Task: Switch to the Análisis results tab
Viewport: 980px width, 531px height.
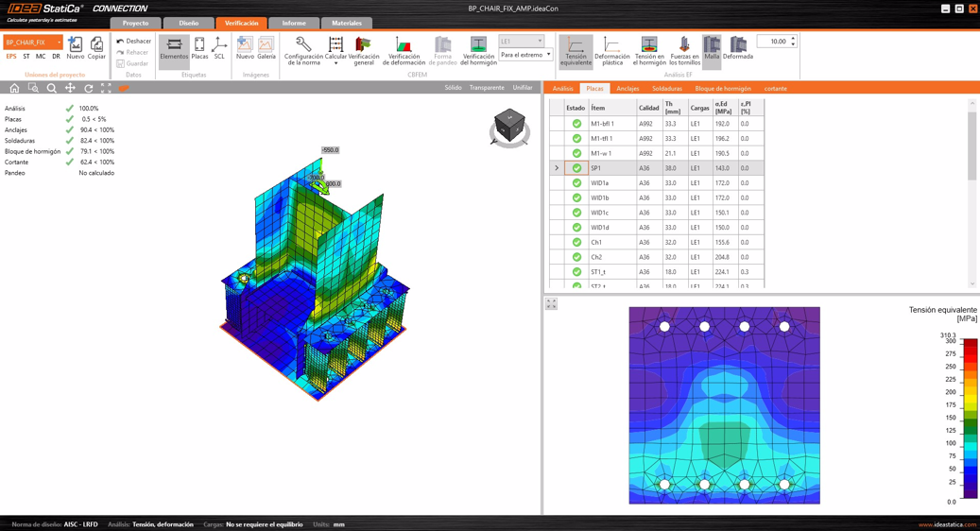Action: coord(562,89)
